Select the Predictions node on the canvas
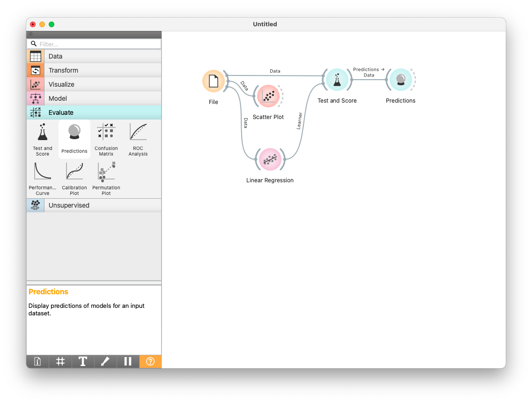Viewport: 532px width, 403px height. [401, 80]
